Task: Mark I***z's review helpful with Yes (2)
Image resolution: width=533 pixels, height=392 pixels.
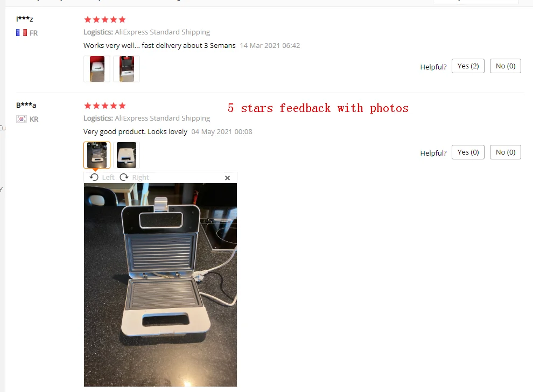Action: tap(468, 66)
